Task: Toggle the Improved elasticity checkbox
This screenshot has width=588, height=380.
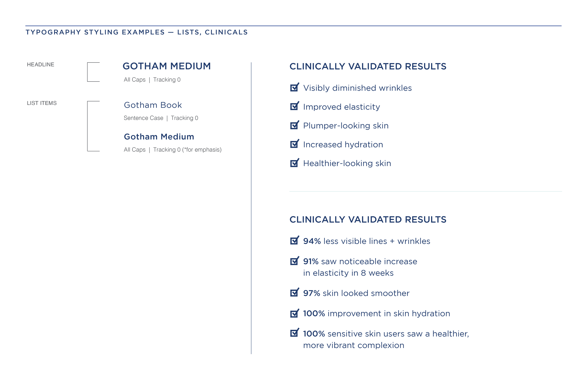Action: [x=294, y=107]
